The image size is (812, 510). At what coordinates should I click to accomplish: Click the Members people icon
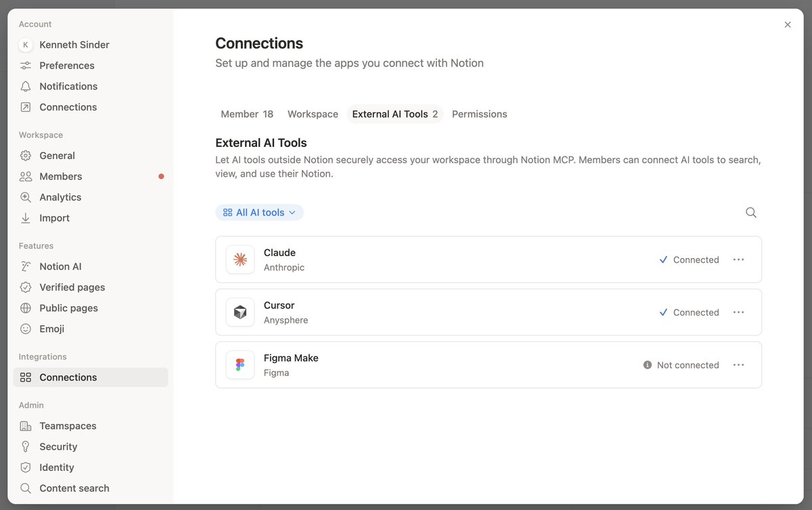(x=26, y=177)
